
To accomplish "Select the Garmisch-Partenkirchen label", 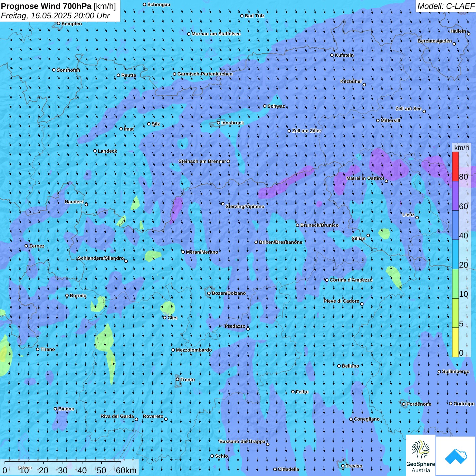I will [x=205, y=74].
